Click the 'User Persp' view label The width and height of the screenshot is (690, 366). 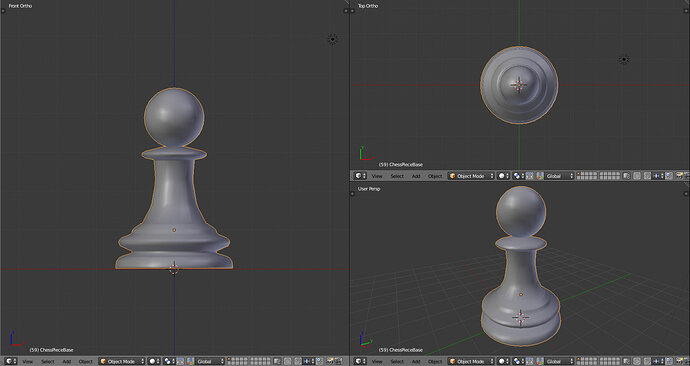click(369, 189)
